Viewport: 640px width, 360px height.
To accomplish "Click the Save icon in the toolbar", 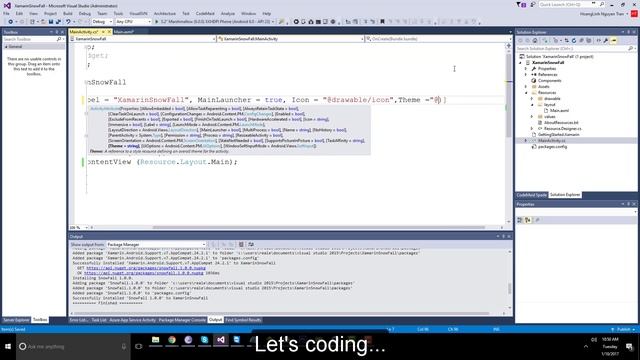I will tap(51, 22).
